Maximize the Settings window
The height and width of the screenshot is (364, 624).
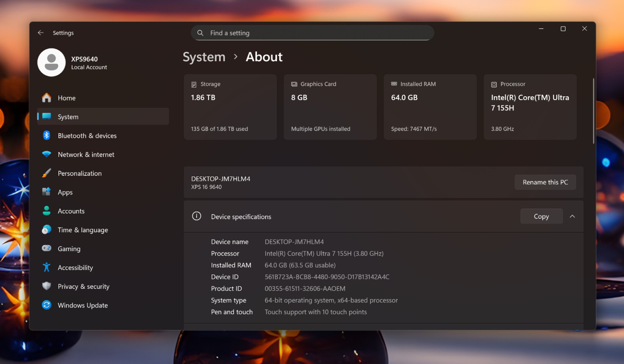pos(563,29)
